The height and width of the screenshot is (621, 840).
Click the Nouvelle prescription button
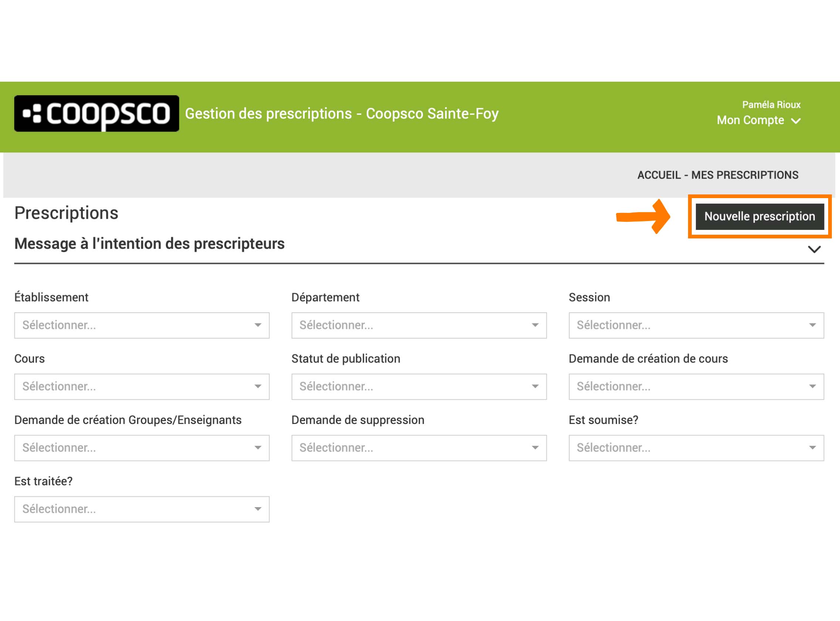pos(759,217)
